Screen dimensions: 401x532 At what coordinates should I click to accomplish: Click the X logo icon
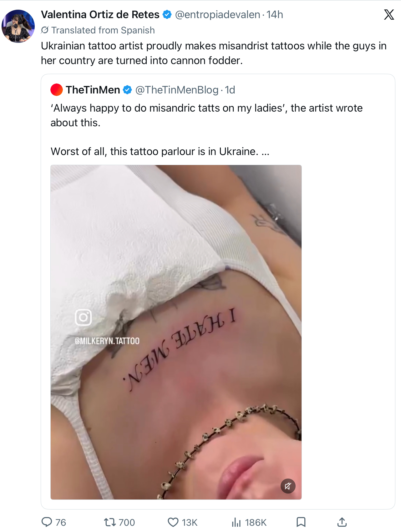389,14
